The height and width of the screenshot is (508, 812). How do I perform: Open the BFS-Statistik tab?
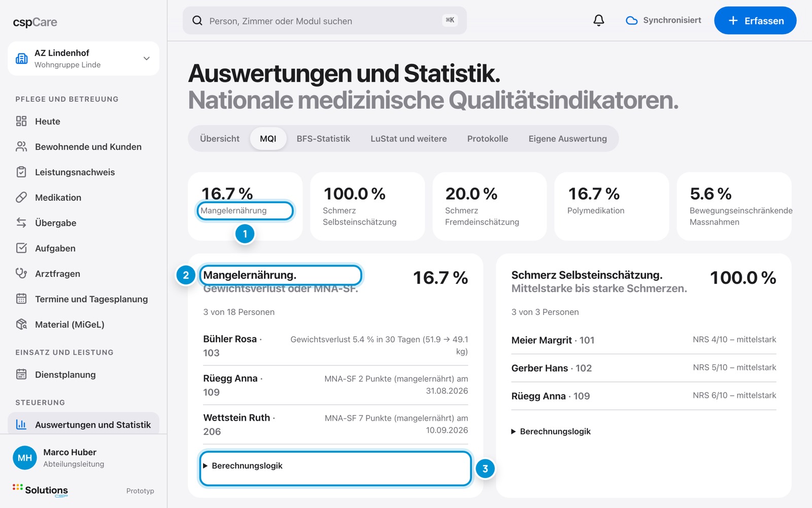click(323, 139)
